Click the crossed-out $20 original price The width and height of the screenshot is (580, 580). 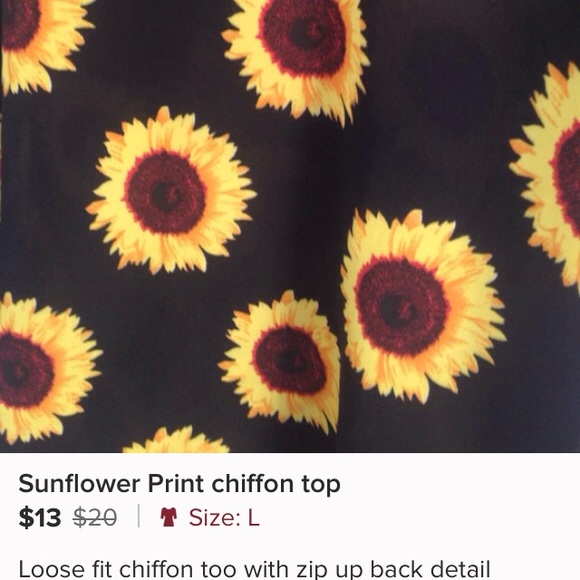point(95,517)
